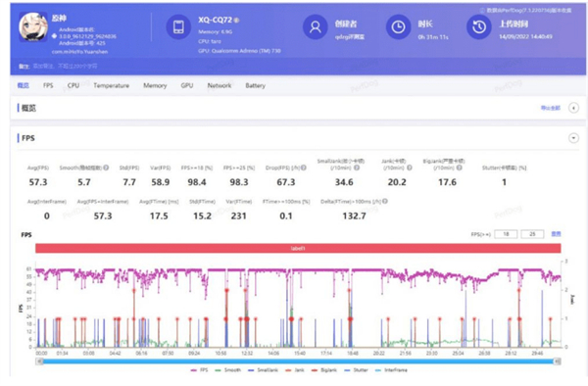588x386 pixels.
Task: Click the upload time history icon
Action: click(x=479, y=27)
